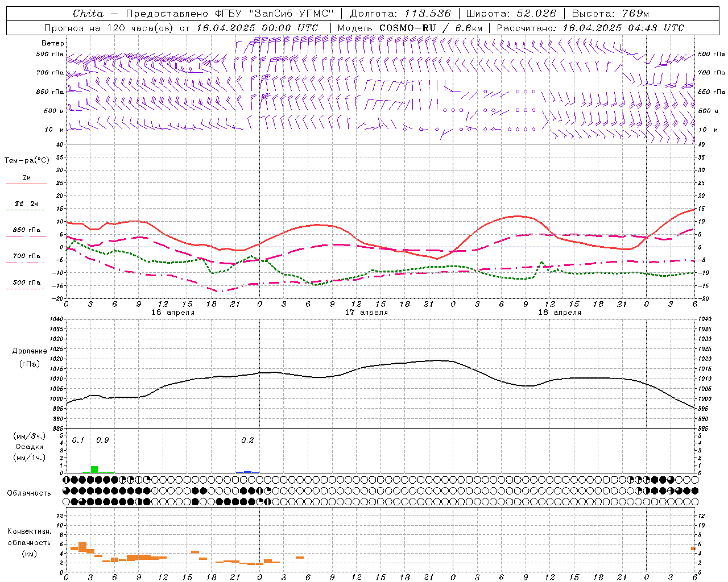Click the green dotted line swatch under Td 2м
Screen dimensions: 728x582
click(26, 210)
